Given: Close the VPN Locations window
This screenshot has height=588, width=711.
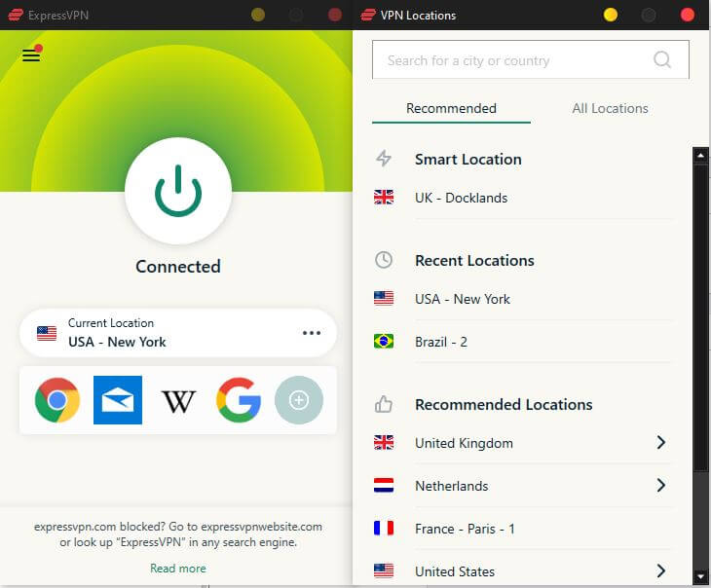Looking at the screenshot, I should (688, 15).
